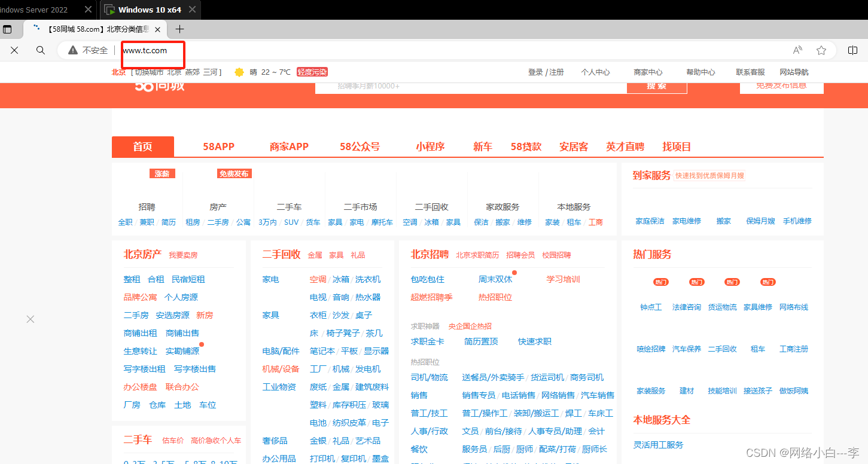Screen dimensions: 868x464
Task: Click the sun weather icon
Action: coord(239,72)
